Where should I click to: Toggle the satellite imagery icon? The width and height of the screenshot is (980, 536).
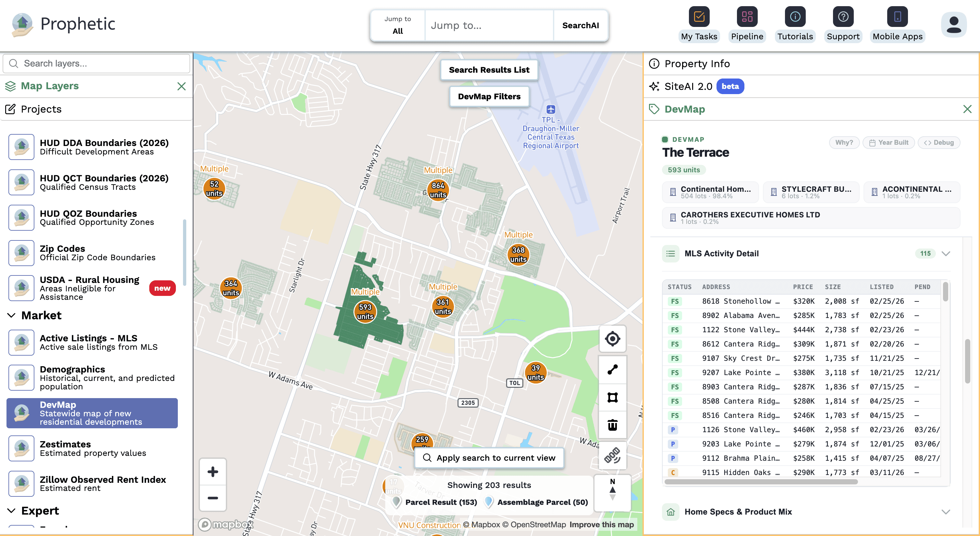(x=612, y=455)
